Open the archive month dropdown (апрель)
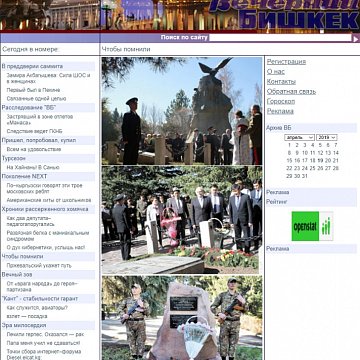This screenshot has height=360, width=360. (x=299, y=137)
